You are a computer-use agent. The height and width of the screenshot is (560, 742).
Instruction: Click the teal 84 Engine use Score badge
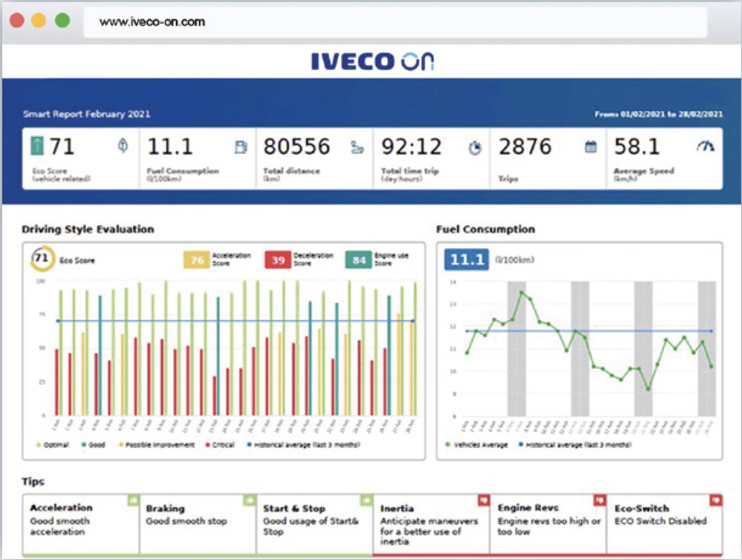pyautogui.click(x=359, y=260)
